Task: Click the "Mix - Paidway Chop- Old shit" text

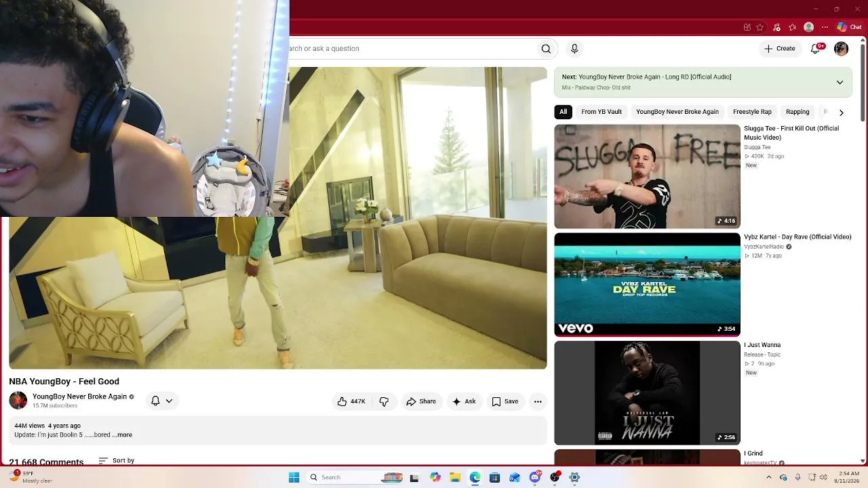Action: (x=596, y=87)
